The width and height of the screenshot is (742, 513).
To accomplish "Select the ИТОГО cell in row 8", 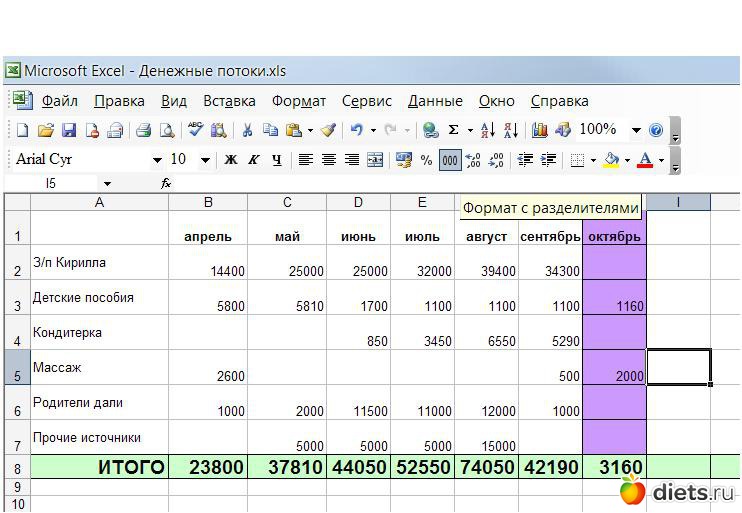I will pyautogui.click(x=100, y=467).
